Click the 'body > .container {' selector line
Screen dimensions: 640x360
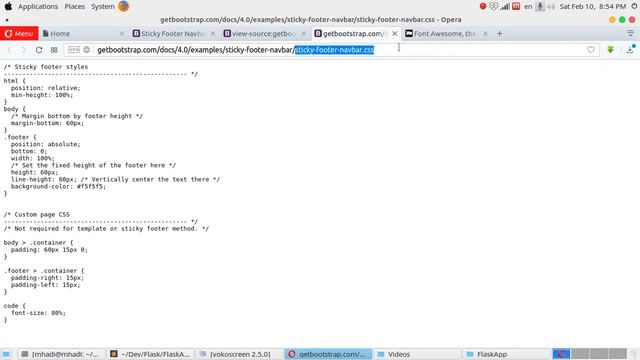click(38, 242)
